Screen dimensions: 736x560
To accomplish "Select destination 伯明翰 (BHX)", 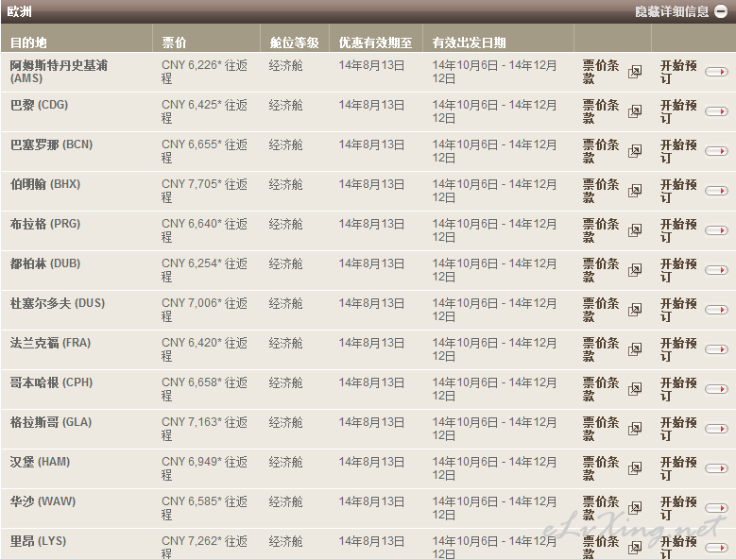I will tap(45, 184).
